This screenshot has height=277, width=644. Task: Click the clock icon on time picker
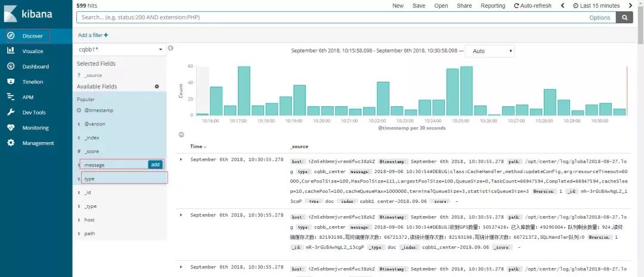(575, 6)
